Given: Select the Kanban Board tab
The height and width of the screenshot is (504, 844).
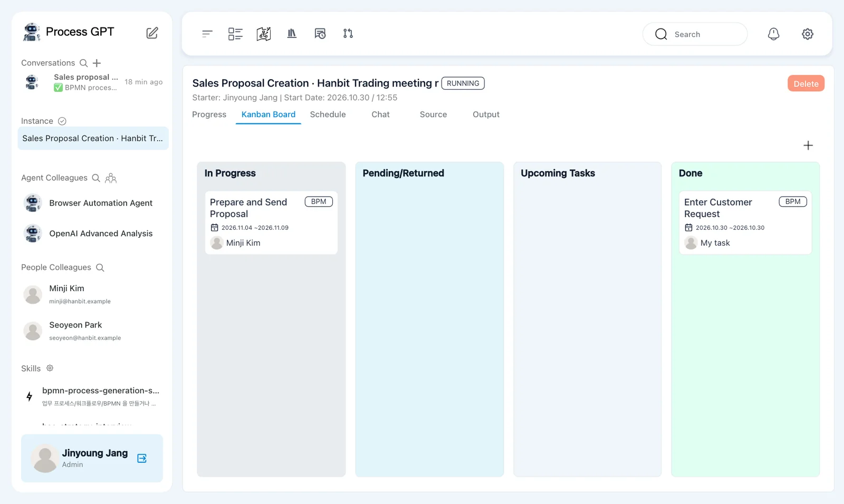Looking at the screenshot, I should click(268, 114).
